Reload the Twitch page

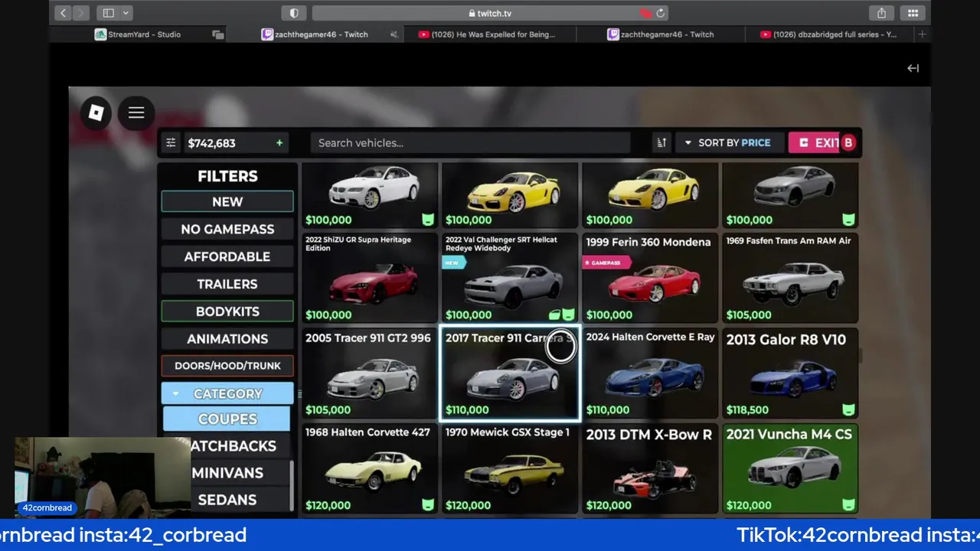[x=660, y=13]
